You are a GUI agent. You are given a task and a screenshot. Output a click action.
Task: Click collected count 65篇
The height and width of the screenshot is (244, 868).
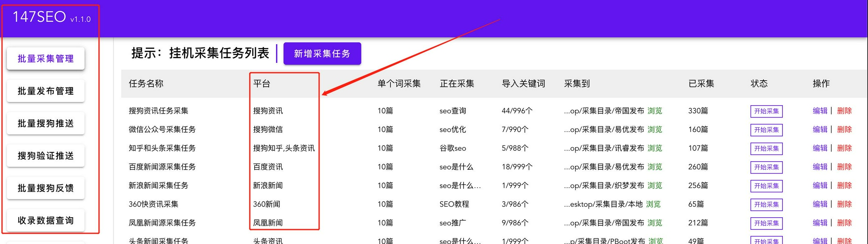pyautogui.click(x=696, y=204)
